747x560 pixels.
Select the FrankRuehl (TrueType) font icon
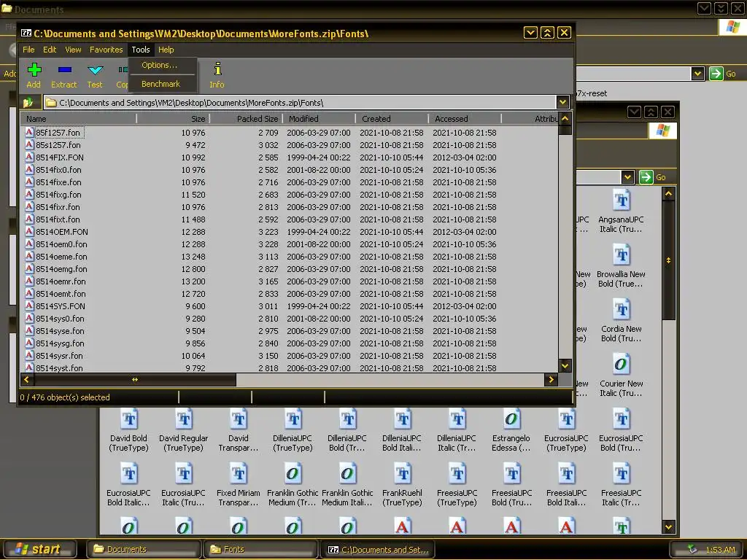[x=402, y=474]
